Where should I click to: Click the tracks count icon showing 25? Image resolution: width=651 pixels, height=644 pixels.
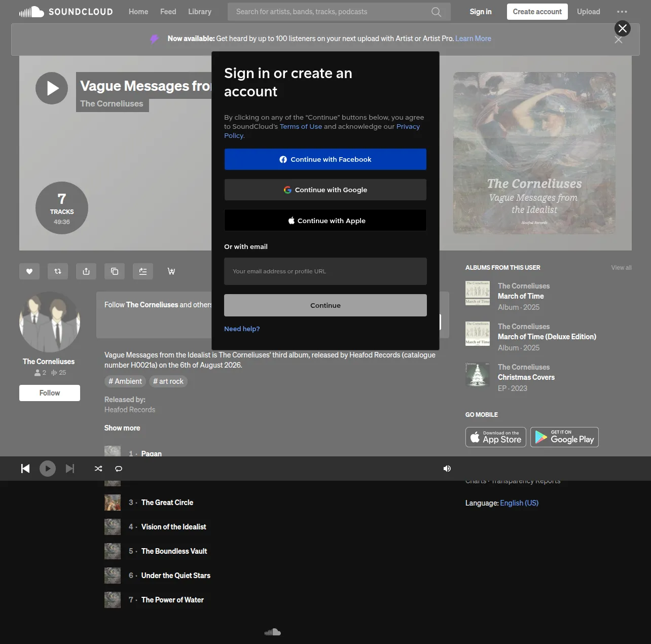coord(54,373)
